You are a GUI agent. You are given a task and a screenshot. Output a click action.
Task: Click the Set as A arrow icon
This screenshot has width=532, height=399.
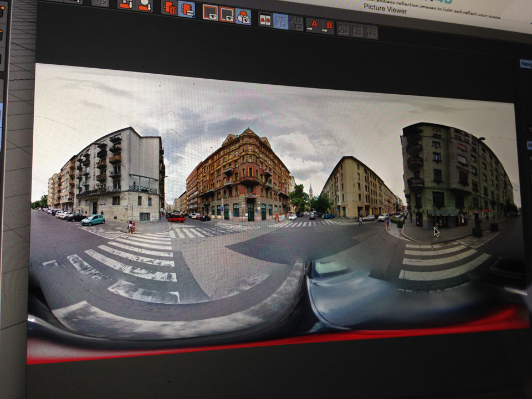pos(313,24)
